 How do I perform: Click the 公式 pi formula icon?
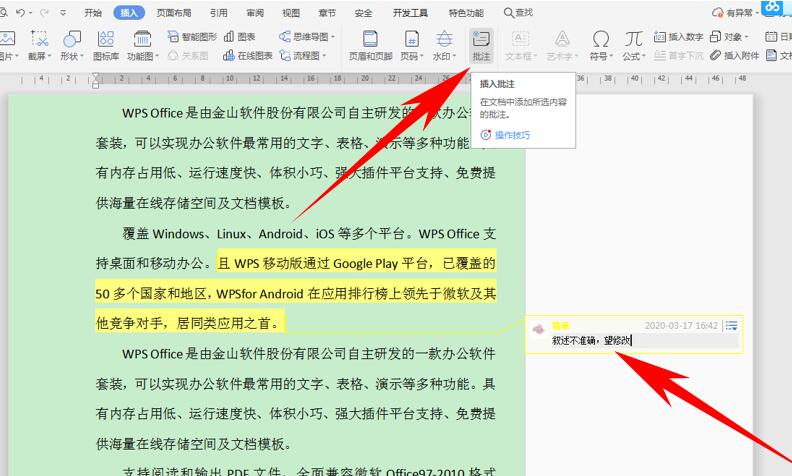tap(633, 39)
